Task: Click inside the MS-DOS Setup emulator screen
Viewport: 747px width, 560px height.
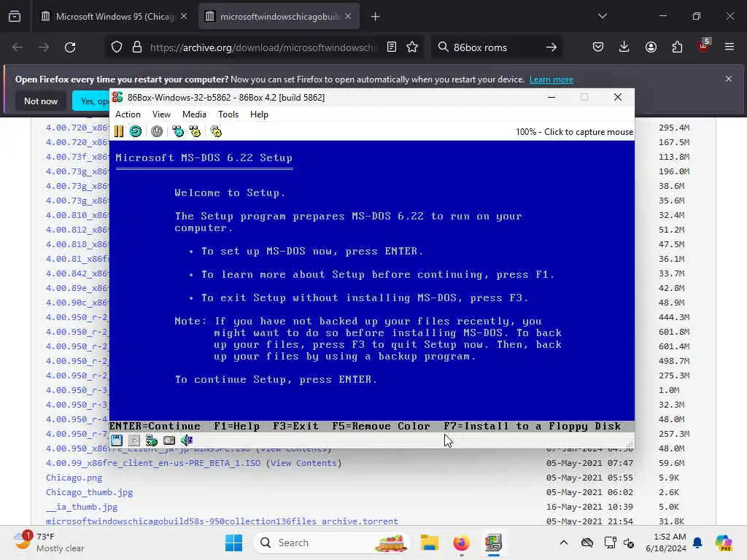Action: (x=371, y=286)
